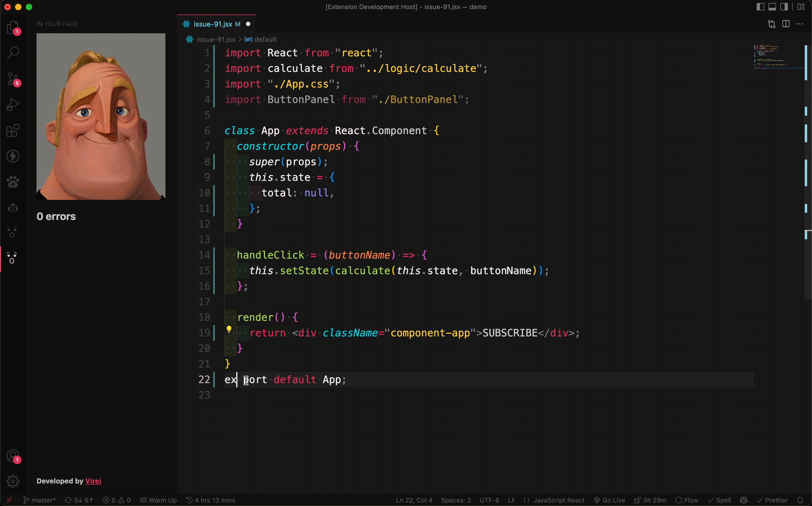Screen dimensions: 812x506
Task: Click the Accounts icon in activity bar
Action: click(x=13, y=456)
